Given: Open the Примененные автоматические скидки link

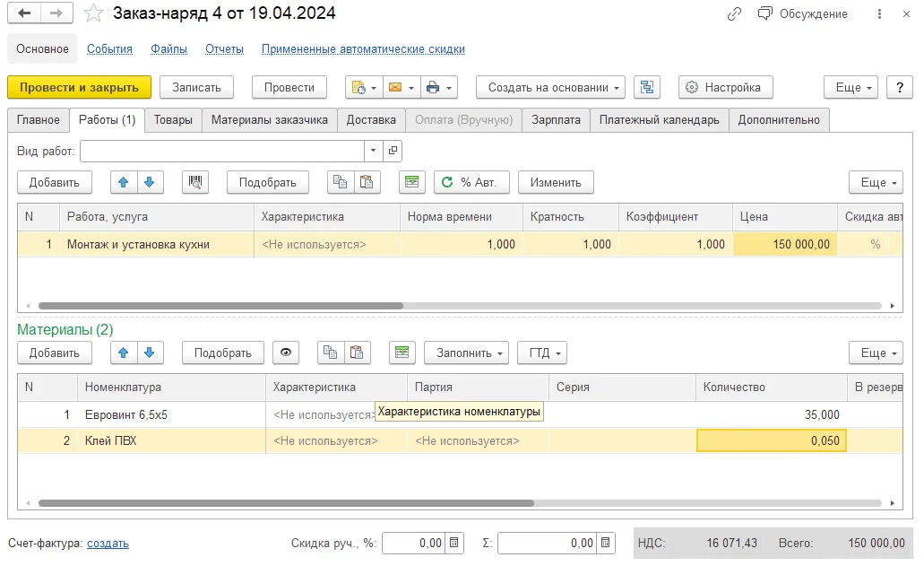Looking at the screenshot, I should coord(363,49).
